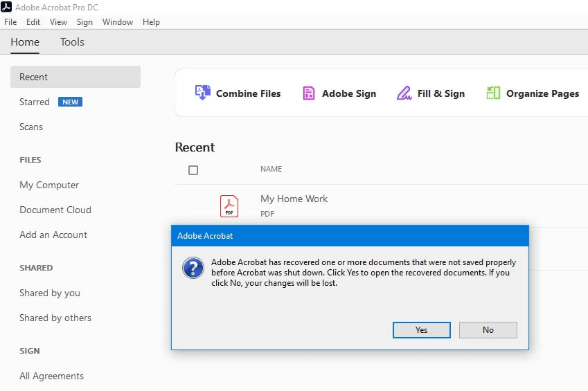Click the question mark icon in dialog
Viewport: 588px width, 391px height.
193,268
